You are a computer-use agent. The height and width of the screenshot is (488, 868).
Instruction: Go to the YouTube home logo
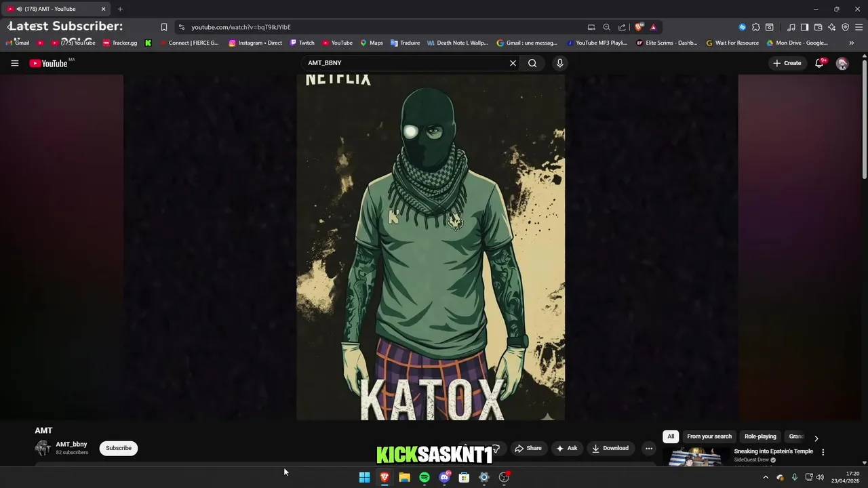coord(48,63)
